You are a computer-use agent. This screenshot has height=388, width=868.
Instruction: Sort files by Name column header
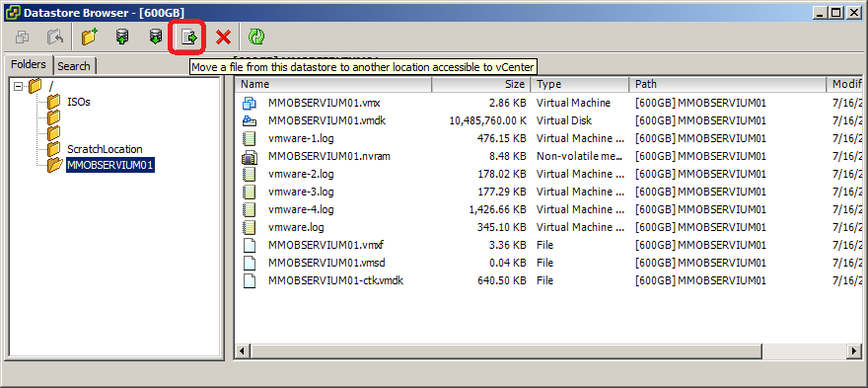pos(332,84)
